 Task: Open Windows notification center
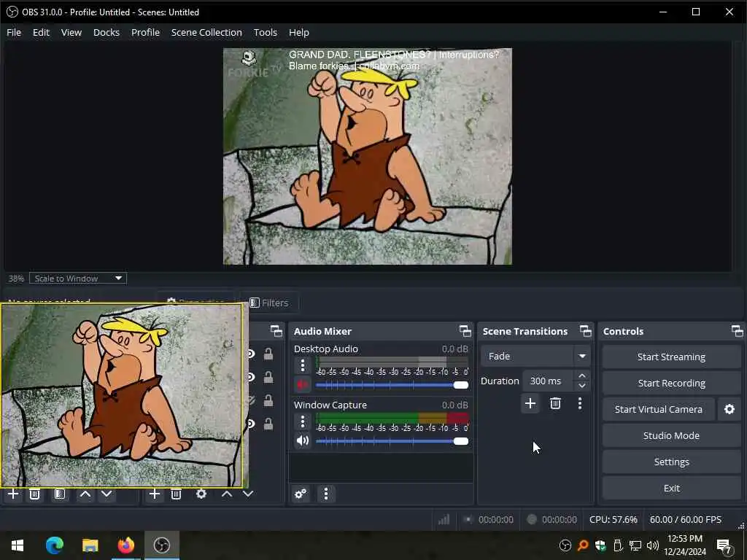point(724,545)
